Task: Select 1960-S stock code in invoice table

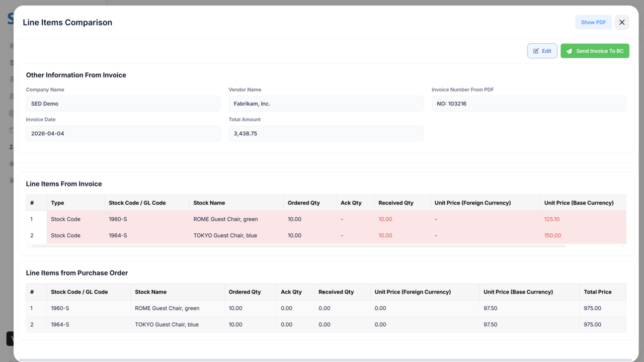Action: pos(118,219)
